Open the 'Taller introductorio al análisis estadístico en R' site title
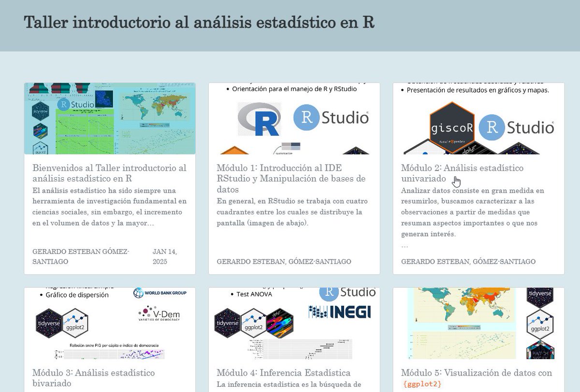Viewport: 580px width, 392px height. point(199,23)
